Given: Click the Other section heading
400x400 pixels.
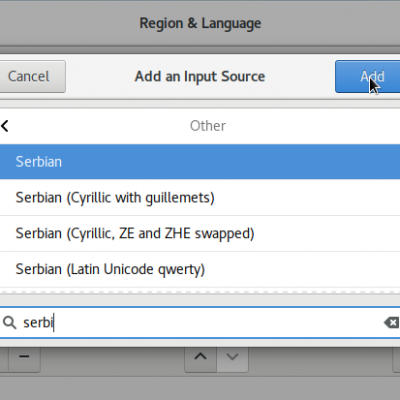Looking at the screenshot, I should pyautogui.click(x=208, y=126).
